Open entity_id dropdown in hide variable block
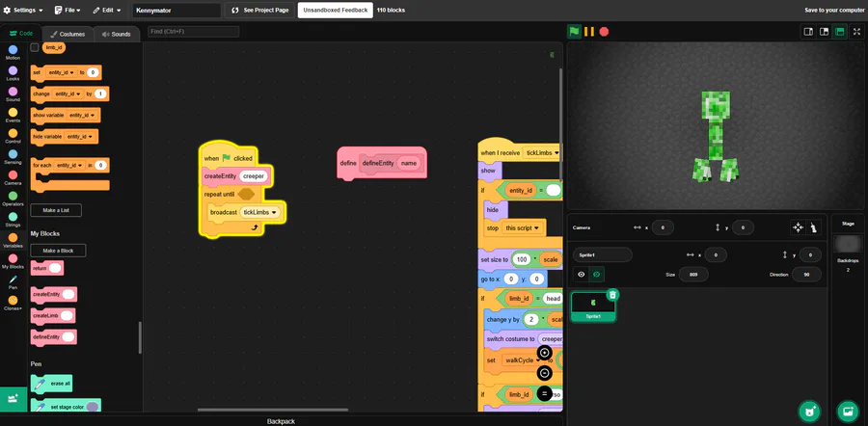The width and height of the screenshot is (868, 426). click(x=79, y=137)
